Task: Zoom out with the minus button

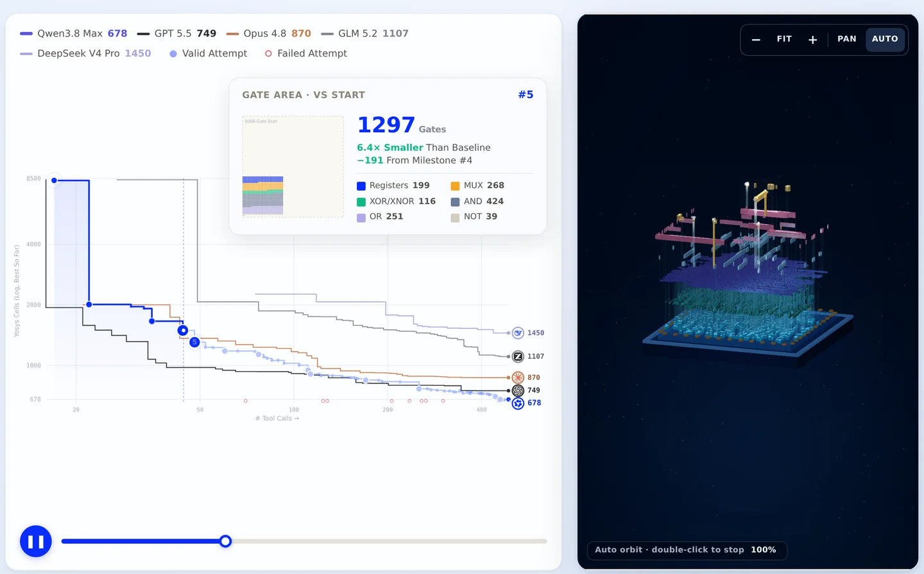Action: pos(756,39)
